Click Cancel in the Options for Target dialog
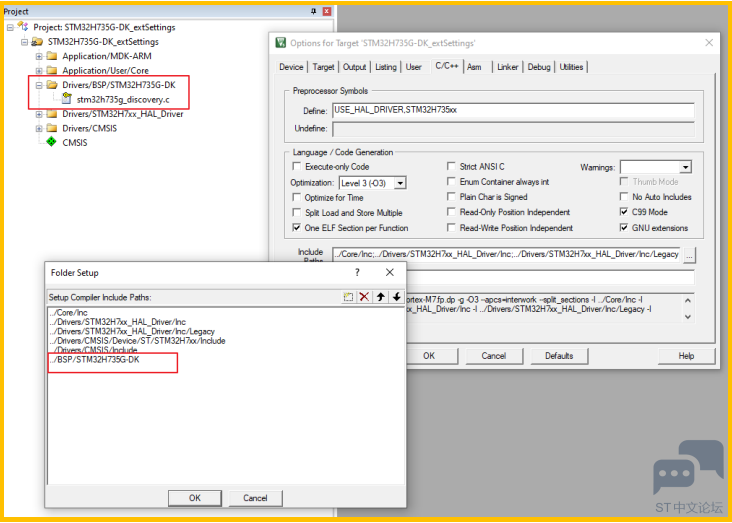Viewport: 732px width, 523px height. (x=493, y=356)
